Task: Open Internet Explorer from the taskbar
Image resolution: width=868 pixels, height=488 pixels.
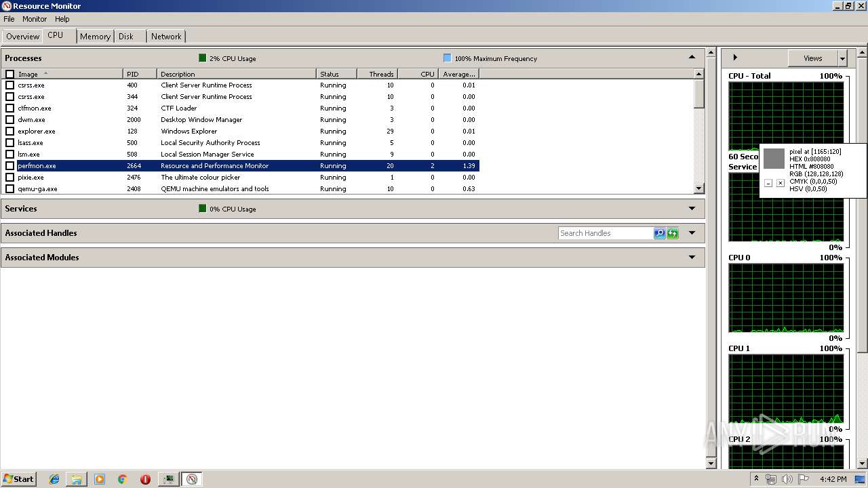Action: click(x=54, y=479)
